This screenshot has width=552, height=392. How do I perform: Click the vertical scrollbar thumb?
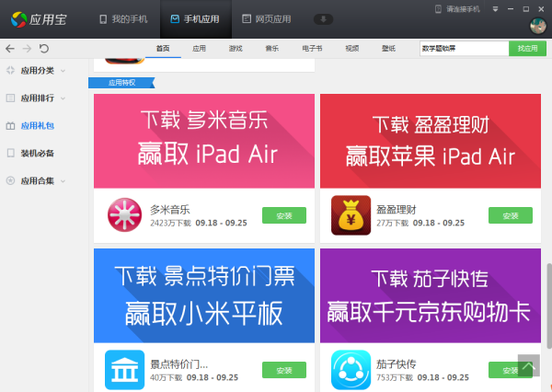(549, 306)
